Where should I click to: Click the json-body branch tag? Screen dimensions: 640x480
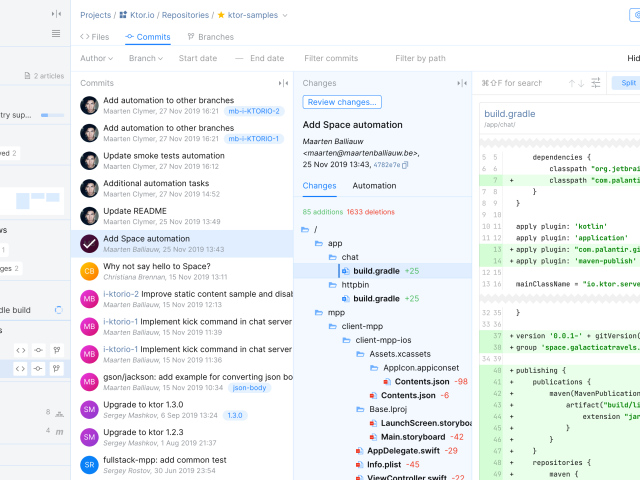(249, 388)
